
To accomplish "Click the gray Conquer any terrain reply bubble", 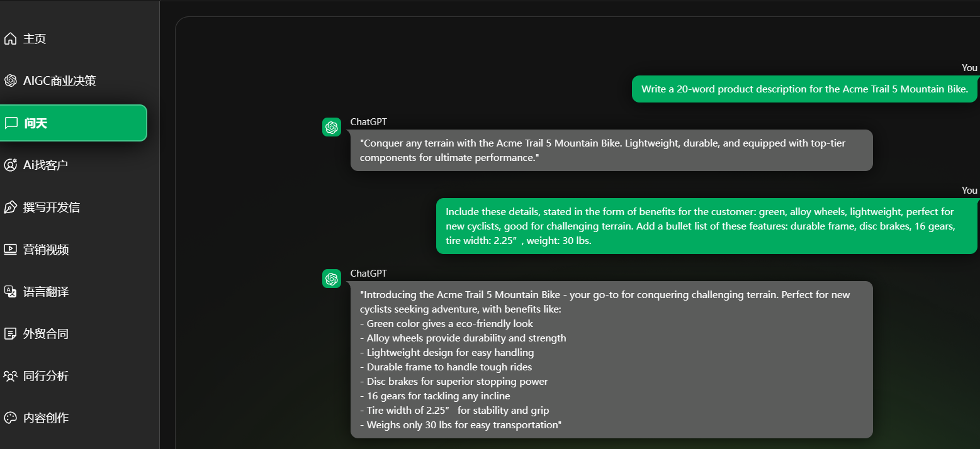I will pos(612,150).
